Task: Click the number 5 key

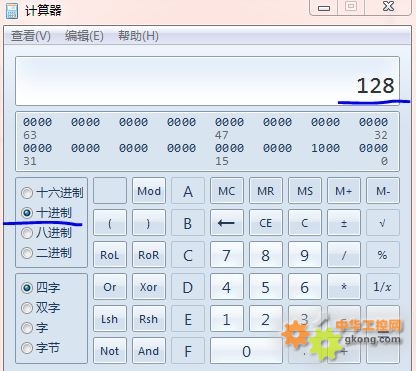Action: (266, 287)
